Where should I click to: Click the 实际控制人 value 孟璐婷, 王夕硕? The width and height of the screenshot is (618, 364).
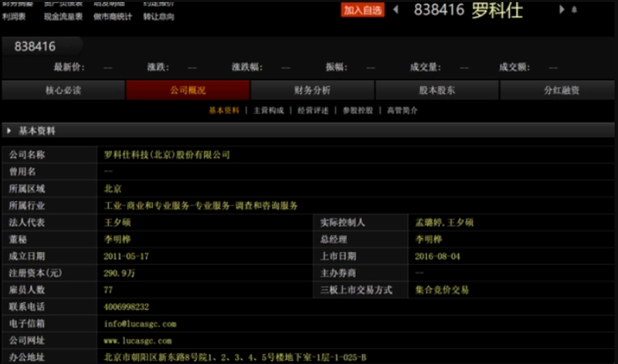pos(444,223)
